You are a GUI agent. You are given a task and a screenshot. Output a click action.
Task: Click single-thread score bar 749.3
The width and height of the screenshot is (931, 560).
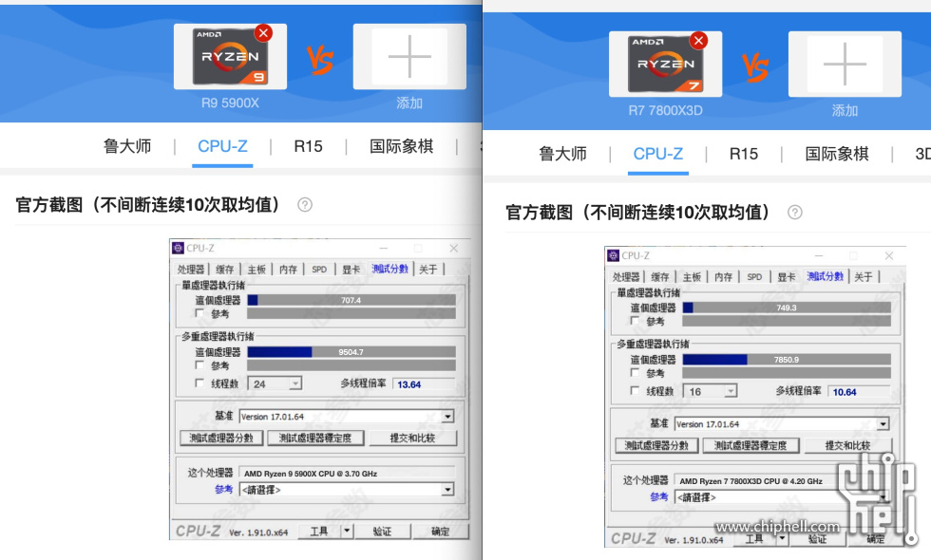pyautogui.click(x=787, y=308)
